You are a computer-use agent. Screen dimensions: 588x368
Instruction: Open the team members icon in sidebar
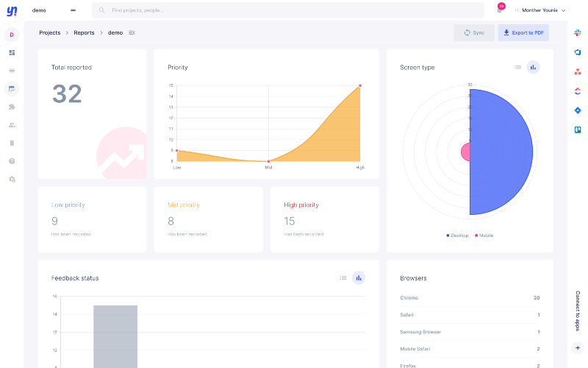pyautogui.click(x=12, y=125)
